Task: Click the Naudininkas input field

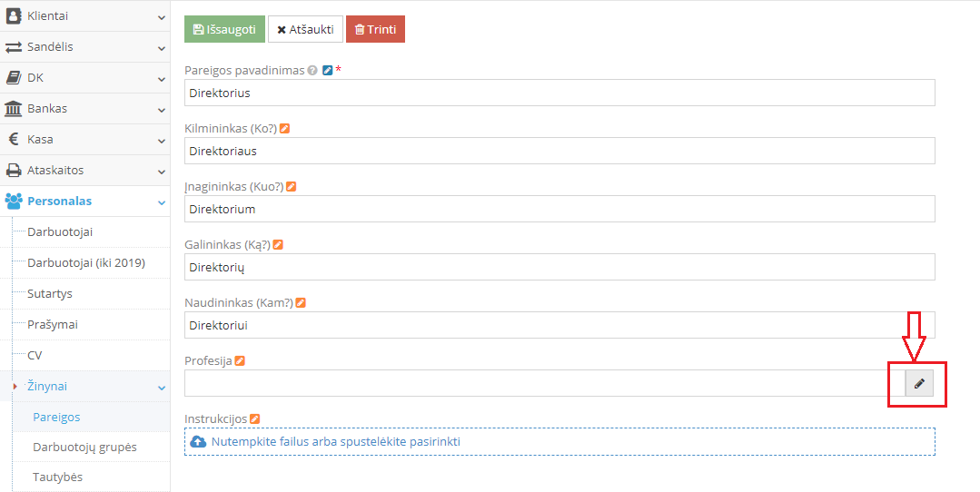Action: point(559,325)
